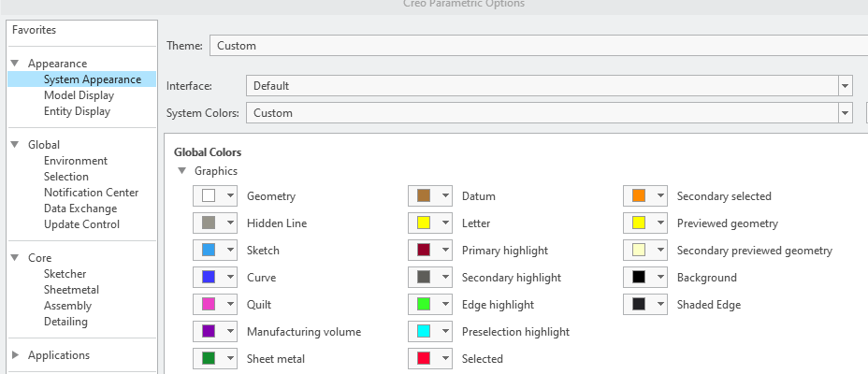Click the pink Quilt color swatch
This screenshot has width=868, height=374.
pyautogui.click(x=208, y=305)
